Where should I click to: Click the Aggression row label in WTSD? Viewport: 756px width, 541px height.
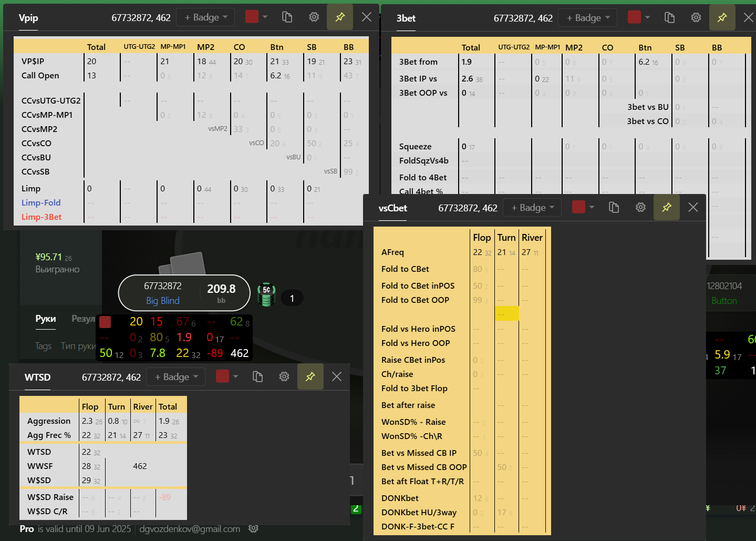coord(49,421)
